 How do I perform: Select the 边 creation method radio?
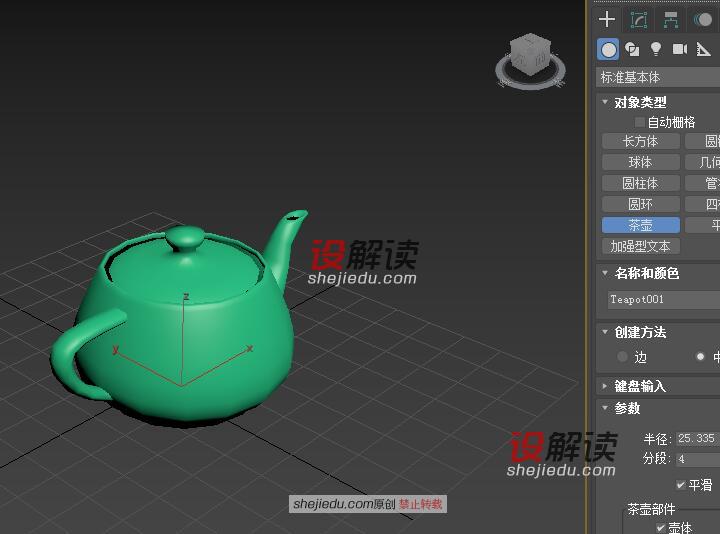coord(622,356)
